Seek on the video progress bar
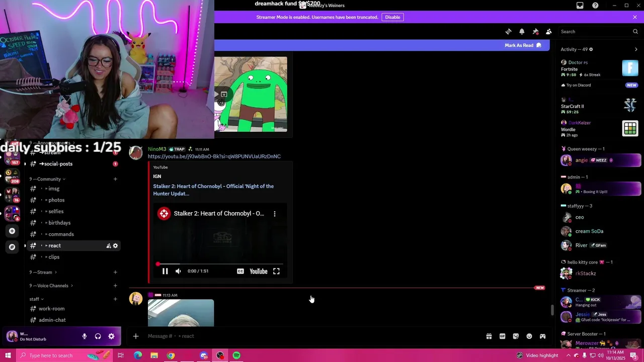 (x=220, y=264)
